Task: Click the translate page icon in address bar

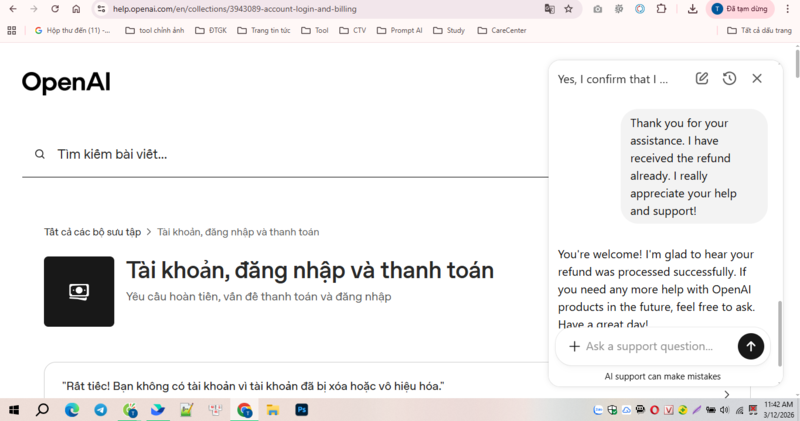Action: (x=549, y=9)
